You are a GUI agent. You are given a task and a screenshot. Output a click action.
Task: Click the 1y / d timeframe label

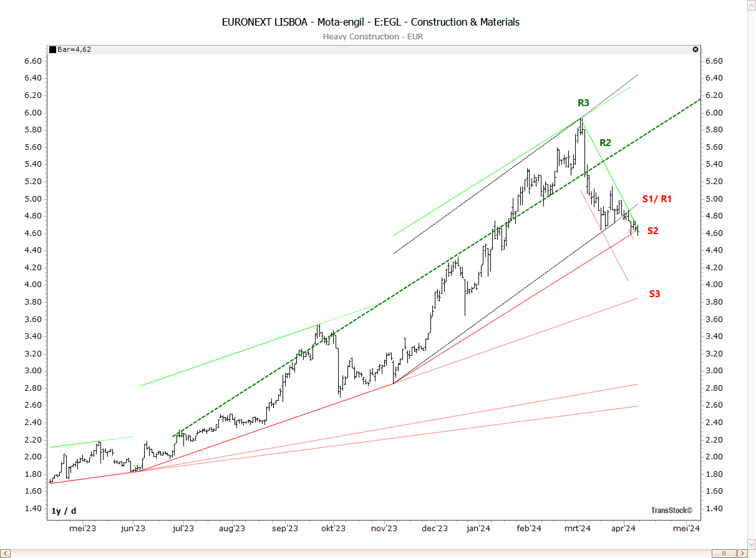64,511
